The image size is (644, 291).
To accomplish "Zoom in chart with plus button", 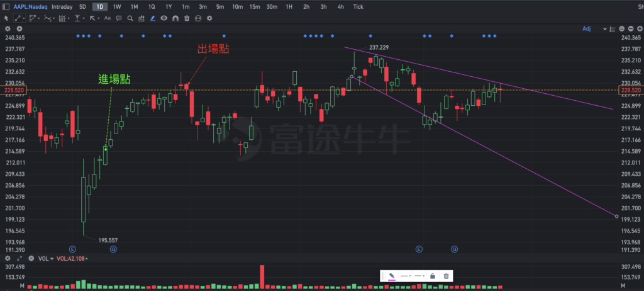I will pyautogui.click(x=639, y=29).
